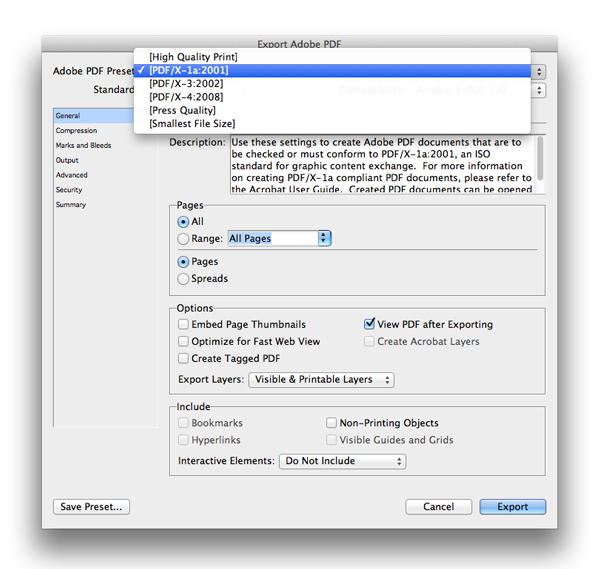
Task: Toggle the Non-Printing Objects checkbox
Action: (331, 423)
